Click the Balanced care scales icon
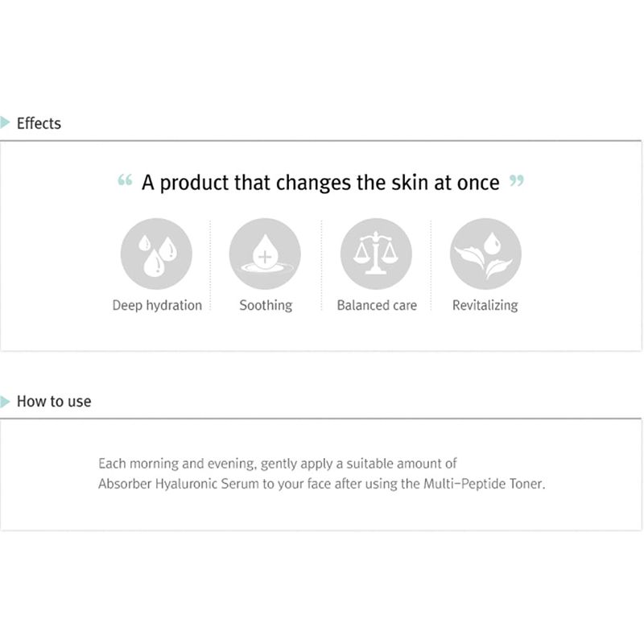The height and width of the screenshot is (644, 644). (x=376, y=254)
